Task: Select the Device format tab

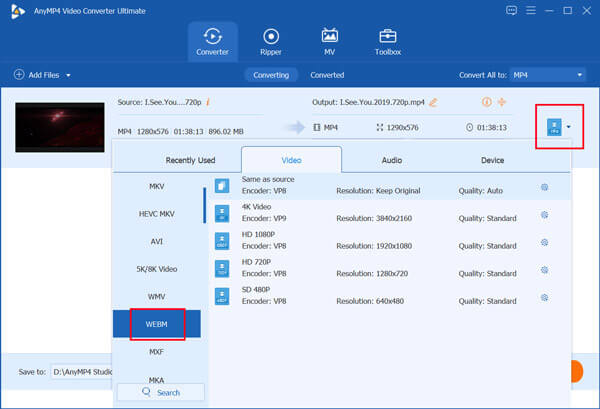Action: pyautogui.click(x=492, y=160)
